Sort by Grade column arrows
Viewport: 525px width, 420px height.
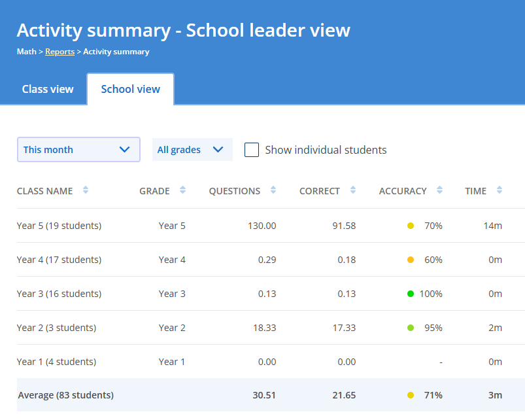tap(182, 190)
